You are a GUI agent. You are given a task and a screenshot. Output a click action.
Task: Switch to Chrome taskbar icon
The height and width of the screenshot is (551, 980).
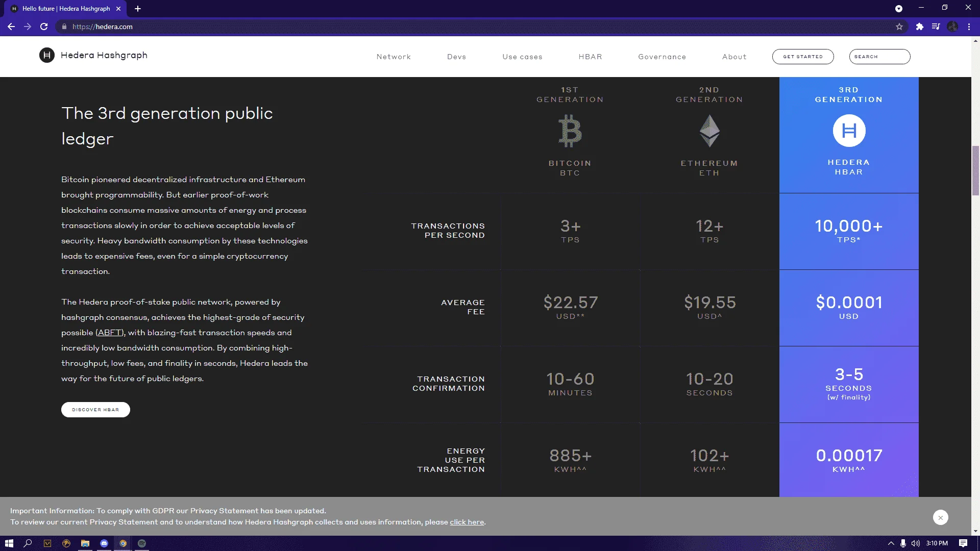(x=123, y=543)
